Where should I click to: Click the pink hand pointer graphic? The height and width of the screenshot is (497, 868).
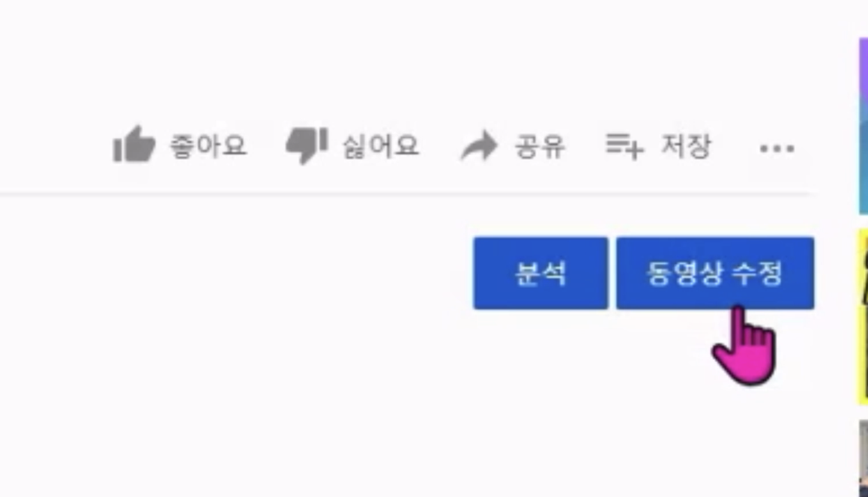click(x=745, y=346)
